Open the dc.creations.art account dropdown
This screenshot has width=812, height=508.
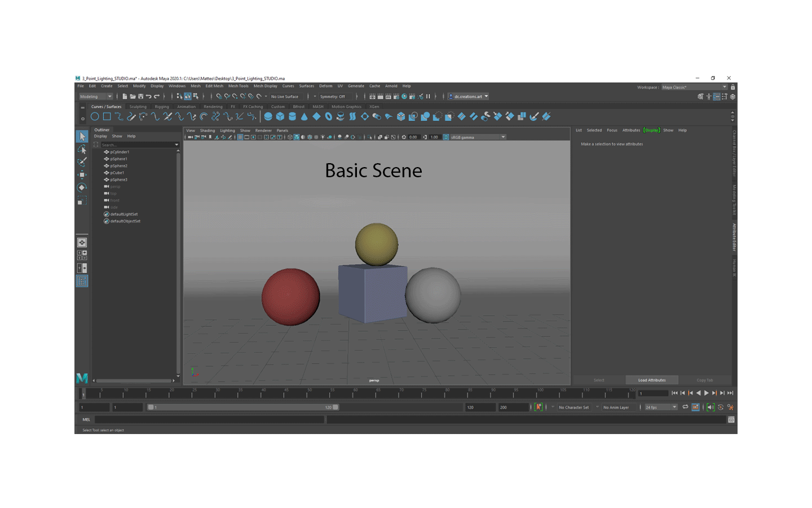pyautogui.click(x=469, y=97)
